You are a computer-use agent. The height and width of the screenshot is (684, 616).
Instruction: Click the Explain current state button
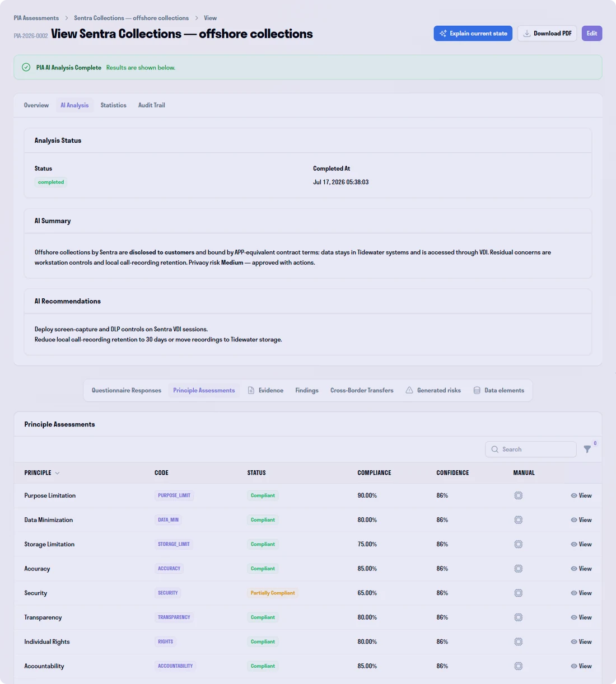[x=473, y=34]
